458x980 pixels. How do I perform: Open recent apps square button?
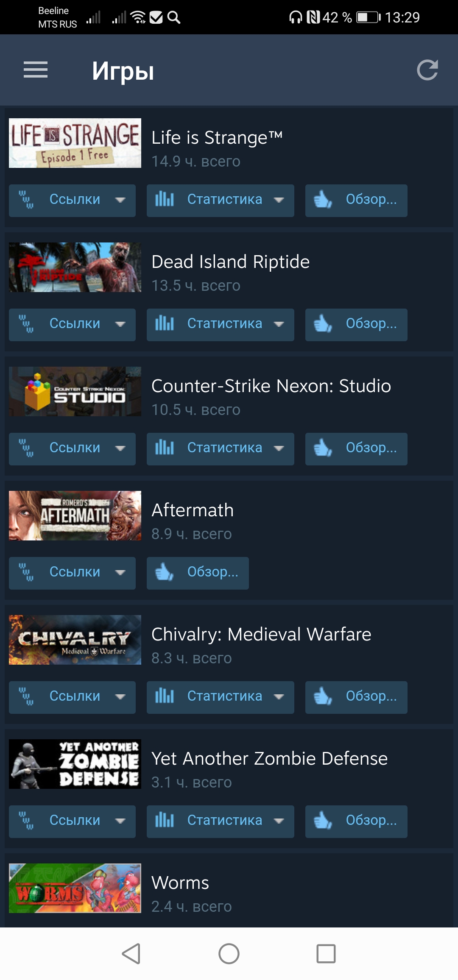coord(326,954)
